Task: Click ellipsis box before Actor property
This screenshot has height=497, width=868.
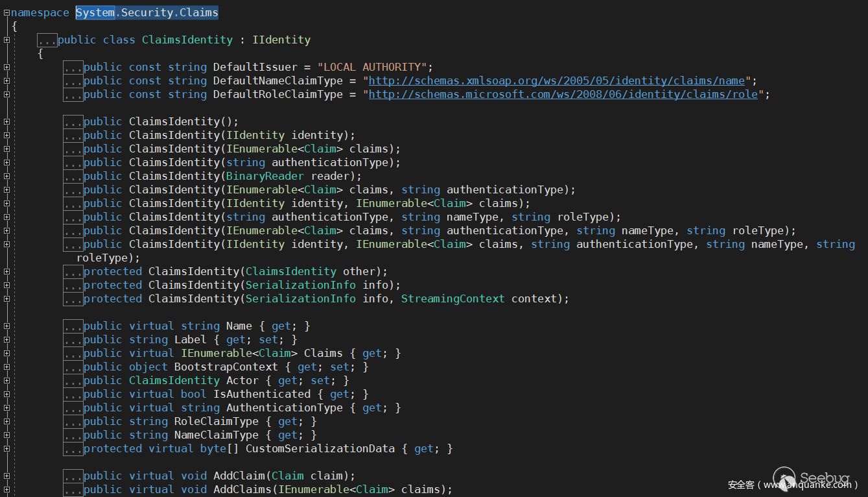Action: [x=73, y=380]
